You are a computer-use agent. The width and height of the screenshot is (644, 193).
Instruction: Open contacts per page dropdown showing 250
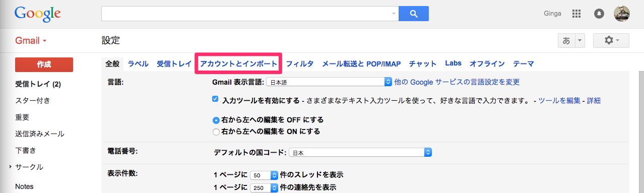[x=264, y=187]
